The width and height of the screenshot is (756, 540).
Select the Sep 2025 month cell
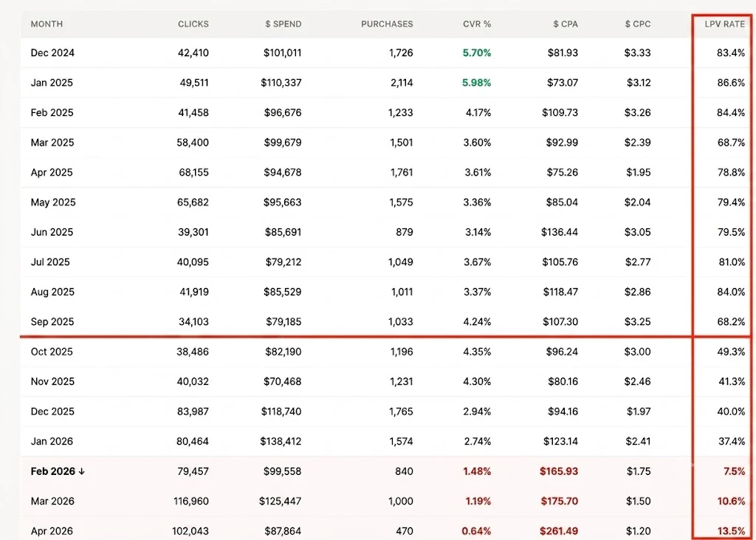[x=52, y=322]
